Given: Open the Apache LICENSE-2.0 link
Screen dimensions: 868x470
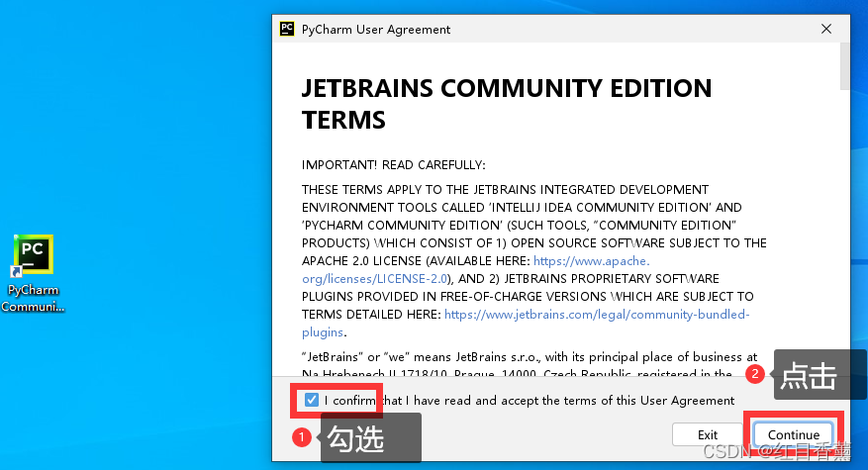Looking at the screenshot, I should [476, 269].
